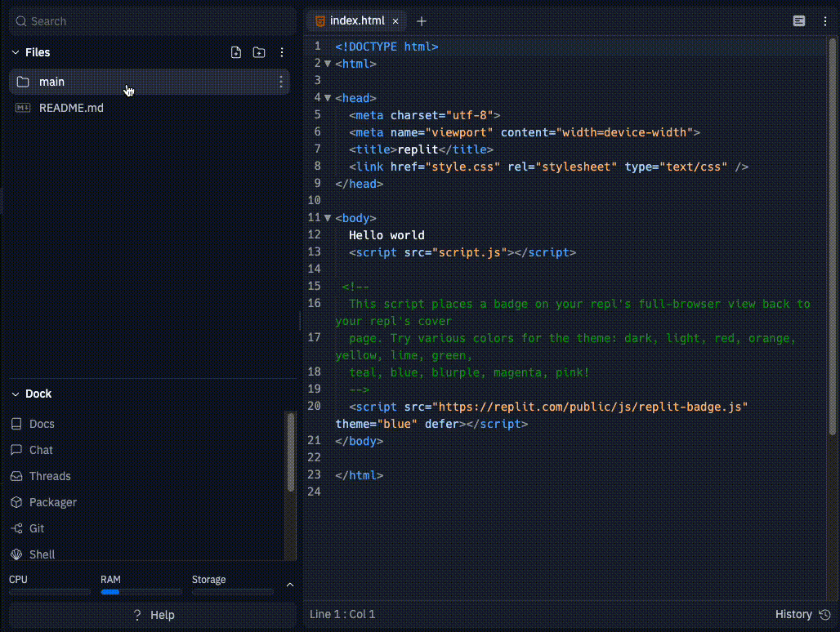The height and width of the screenshot is (632, 840).
Task: Click the Storage usage bar
Action: (233, 592)
